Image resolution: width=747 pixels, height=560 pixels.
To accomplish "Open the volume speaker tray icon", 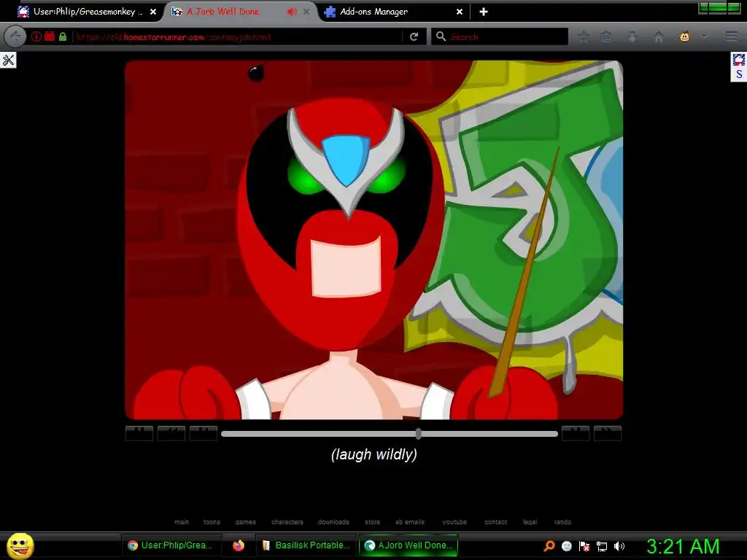I will point(619,546).
